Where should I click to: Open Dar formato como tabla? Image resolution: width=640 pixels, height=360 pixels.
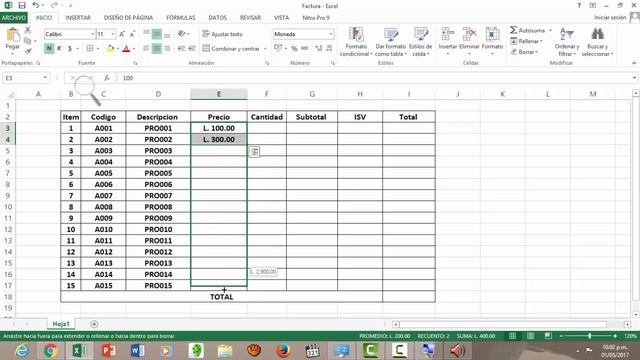click(391, 42)
